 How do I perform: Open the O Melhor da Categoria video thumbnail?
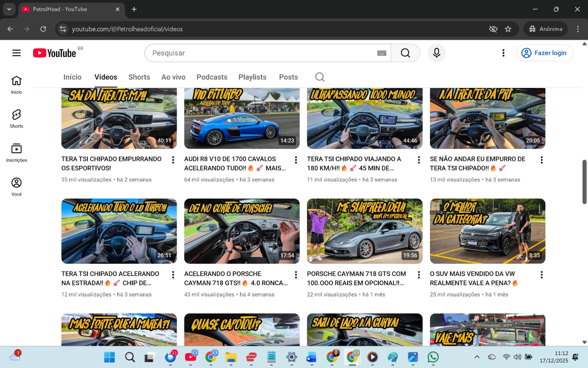[487, 231]
